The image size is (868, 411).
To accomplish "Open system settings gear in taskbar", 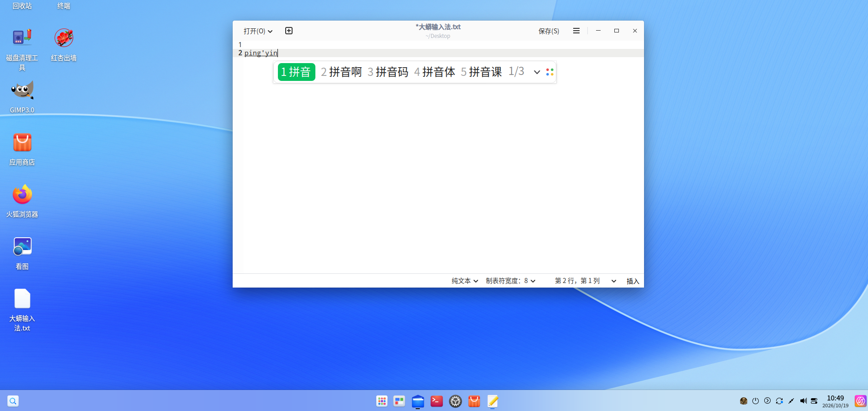I will 455,401.
